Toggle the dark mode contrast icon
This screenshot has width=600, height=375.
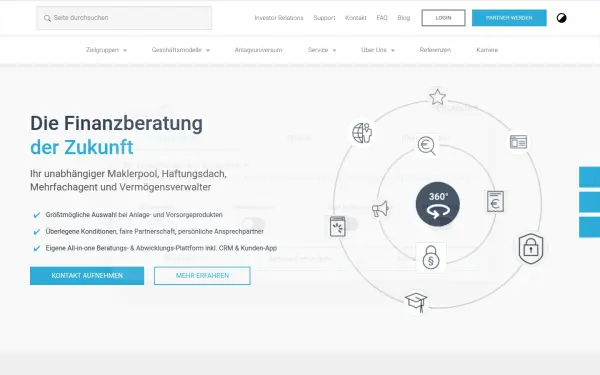(x=561, y=18)
